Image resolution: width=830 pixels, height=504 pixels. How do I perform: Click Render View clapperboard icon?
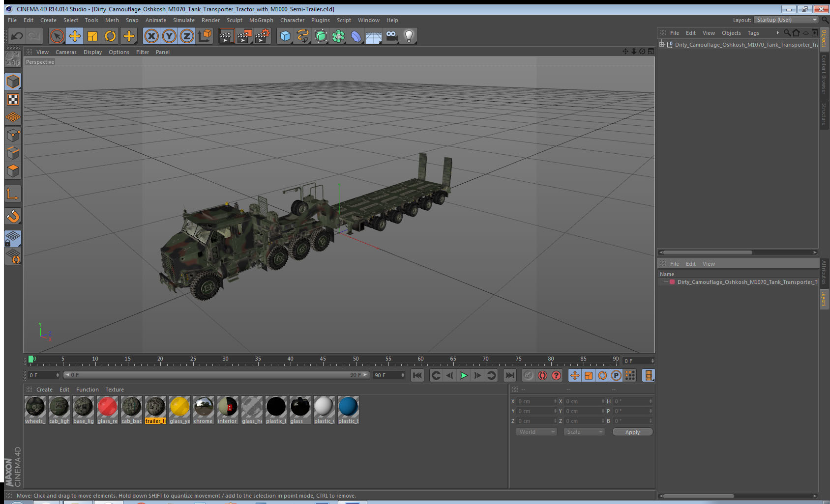pyautogui.click(x=226, y=36)
